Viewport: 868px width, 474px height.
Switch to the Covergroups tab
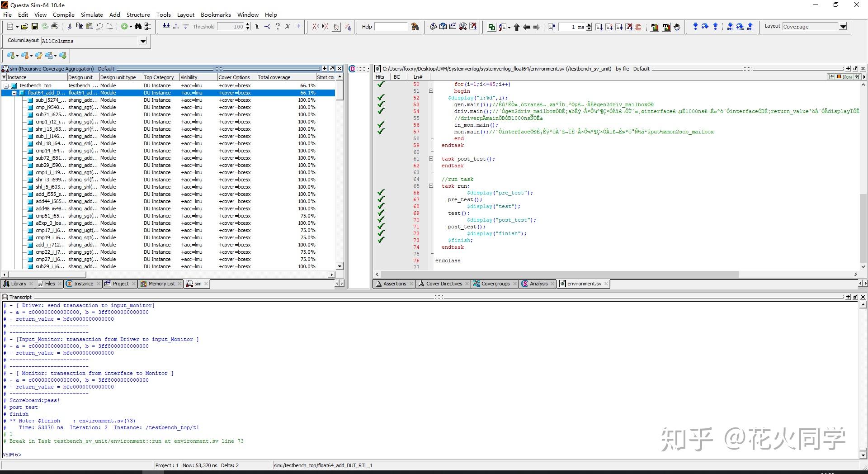pos(495,284)
